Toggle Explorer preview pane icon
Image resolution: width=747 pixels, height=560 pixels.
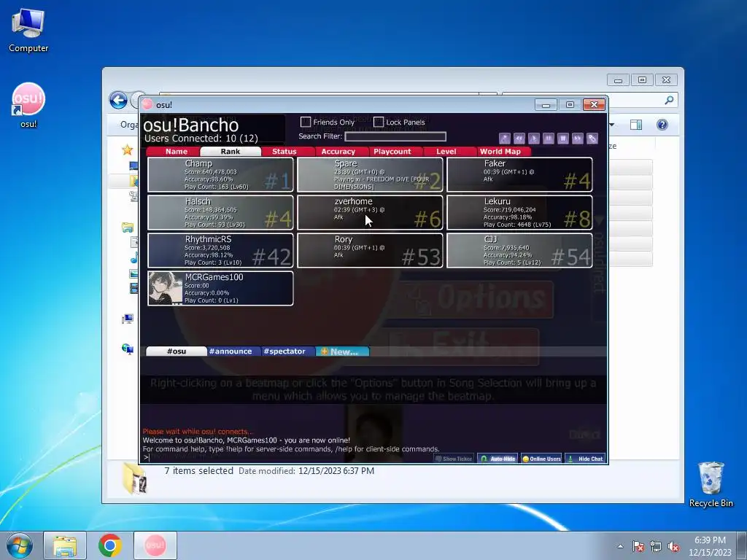(636, 125)
